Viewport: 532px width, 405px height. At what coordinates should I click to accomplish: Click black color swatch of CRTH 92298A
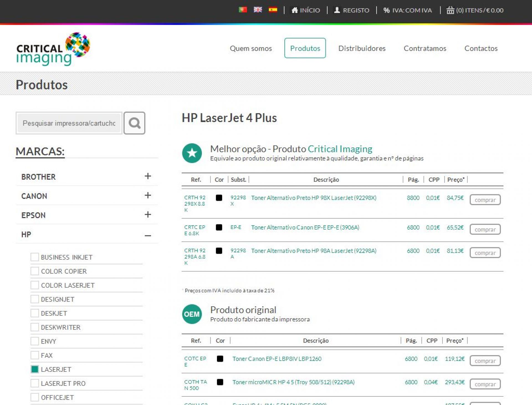coord(219,251)
